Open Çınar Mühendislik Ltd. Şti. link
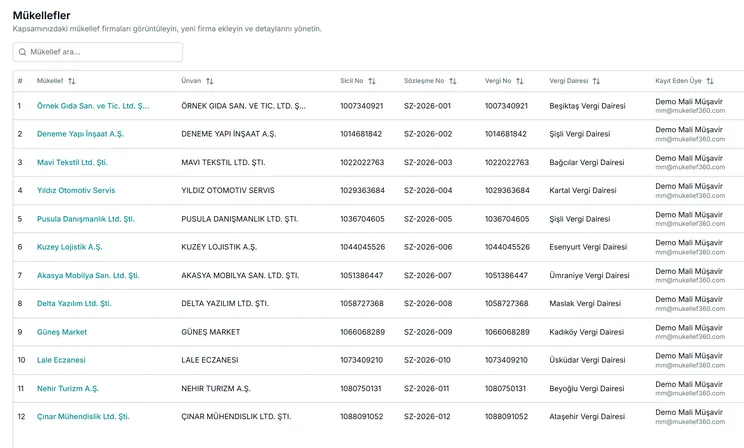Image resolution: width=744 pixels, height=448 pixels. click(x=83, y=416)
